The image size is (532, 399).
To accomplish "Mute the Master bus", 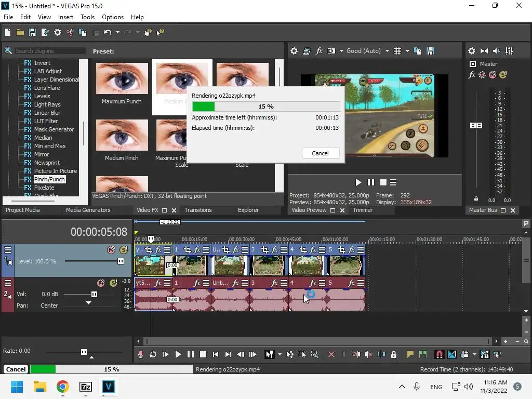I will [x=493, y=75].
